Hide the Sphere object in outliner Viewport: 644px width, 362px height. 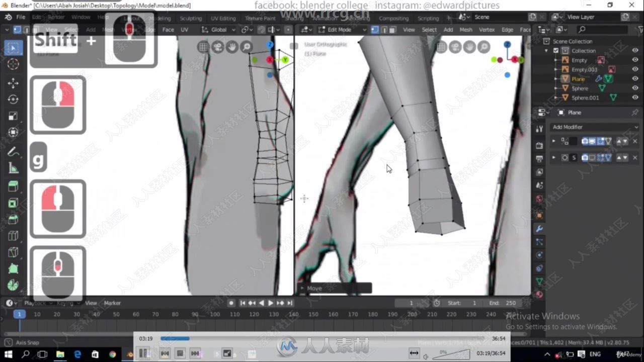pyautogui.click(x=635, y=88)
